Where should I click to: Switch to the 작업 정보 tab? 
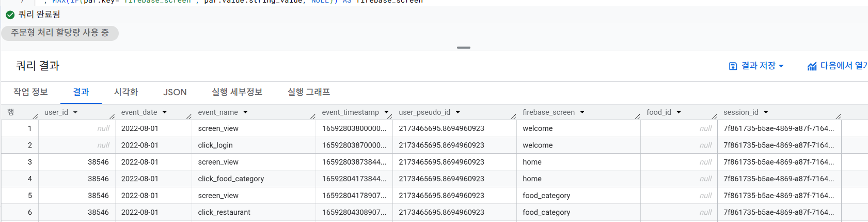pos(30,92)
